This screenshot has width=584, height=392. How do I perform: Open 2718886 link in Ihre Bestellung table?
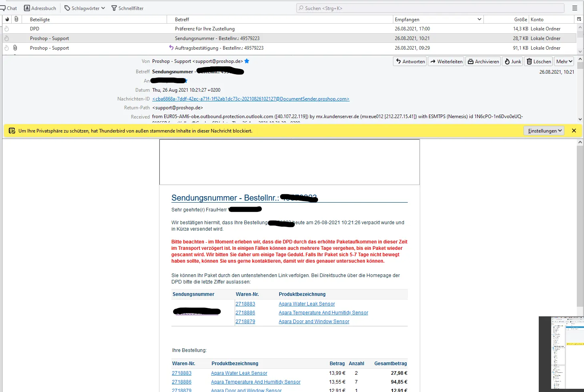tap(181, 382)
